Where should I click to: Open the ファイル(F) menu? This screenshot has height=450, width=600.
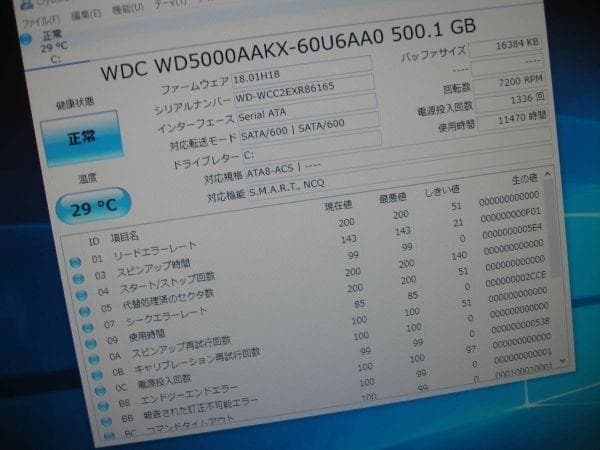pyautogui.click(x=41, y=21)
